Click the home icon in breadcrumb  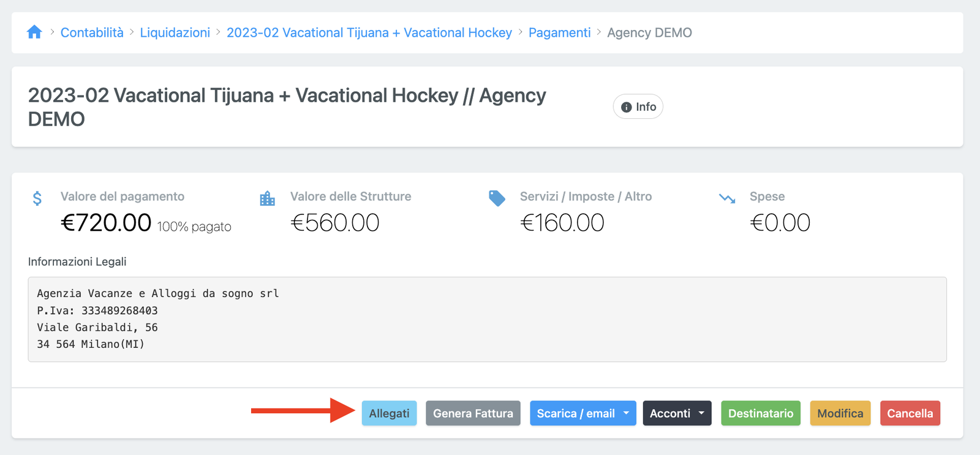(x=34, y=32)
